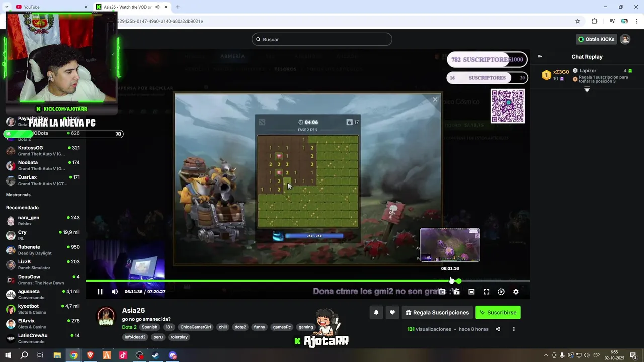Mute the Asia26 tab via speaker icon
The width and height of the screenshot is (644, 362).
click(x=157, y=7)
